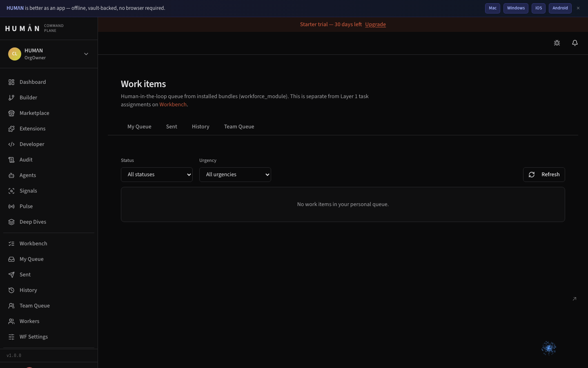The width and height of the screenshot is (588, 368).
Task: Click the HUMAN Command Plane logo
Action: tap(34, 28)
